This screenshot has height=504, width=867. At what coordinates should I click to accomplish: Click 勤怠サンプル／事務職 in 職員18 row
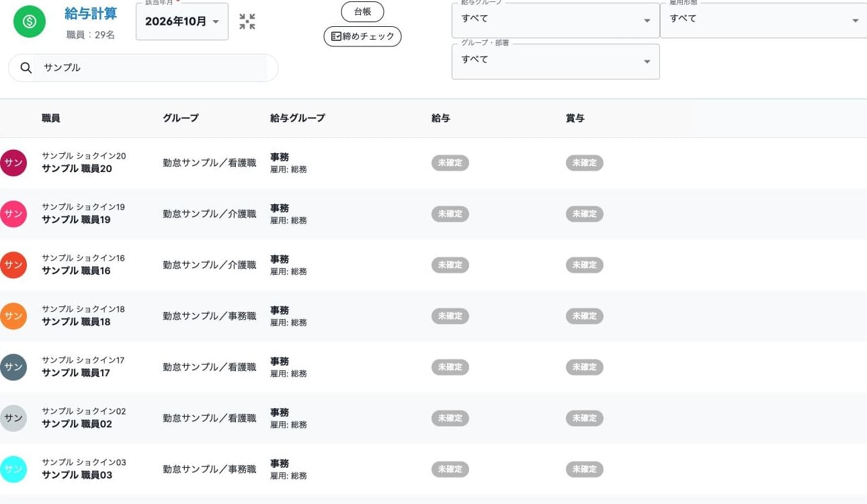click(x=210, y=316)
